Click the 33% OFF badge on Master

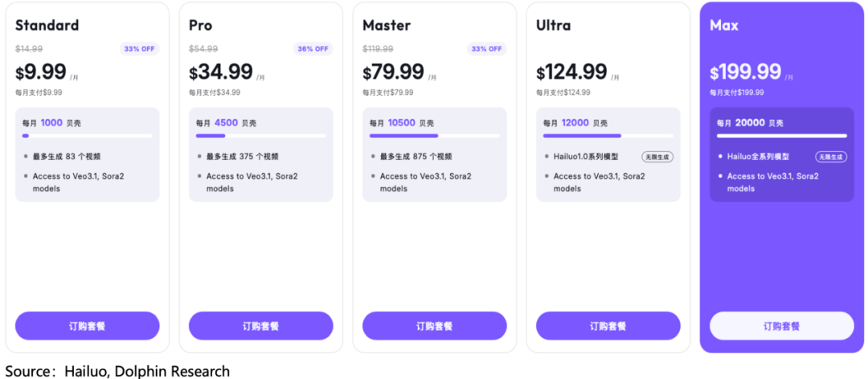(x=486, y=48)
